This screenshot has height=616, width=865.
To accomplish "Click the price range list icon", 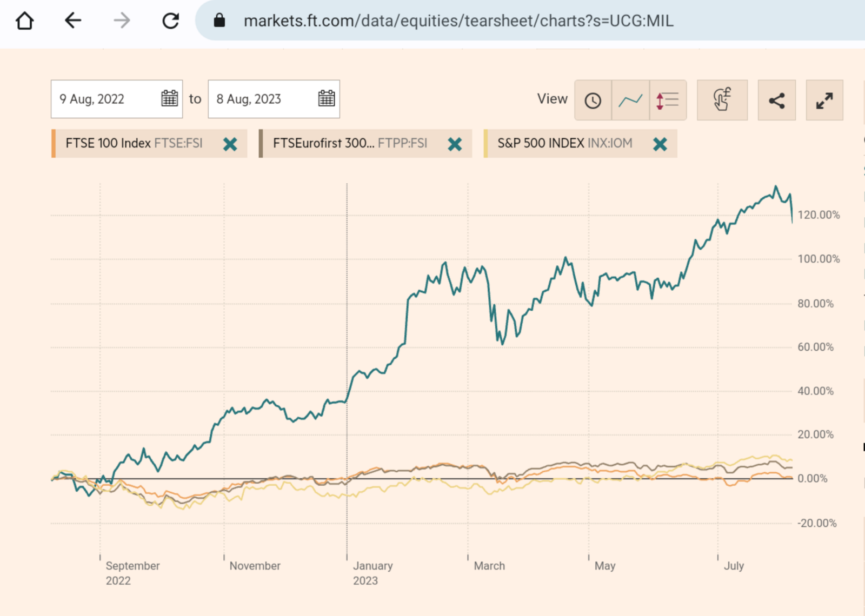I will [667, 99].
